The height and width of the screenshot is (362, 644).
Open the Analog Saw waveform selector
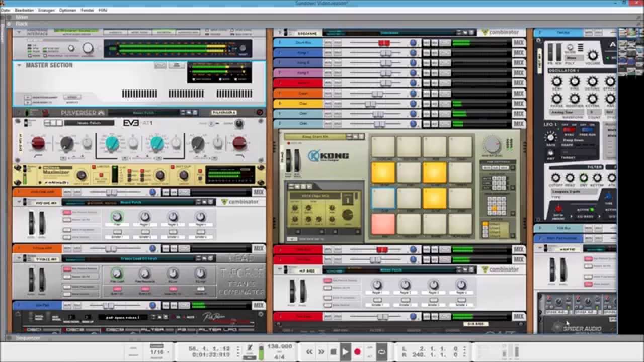tap(567, 112)
